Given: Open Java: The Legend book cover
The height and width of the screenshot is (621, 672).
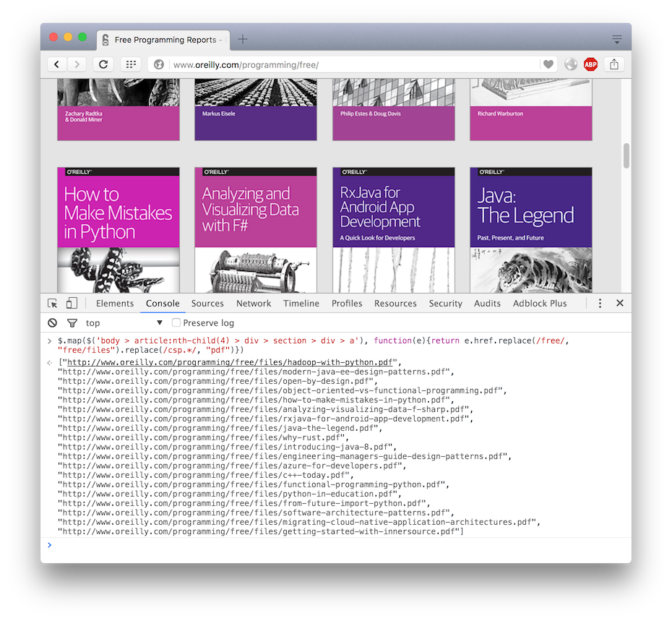Looking at the screenshot, I should [x=531, y=230].
